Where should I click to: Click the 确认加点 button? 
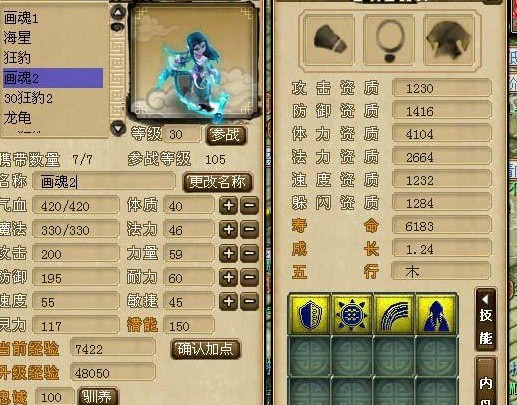205,349
